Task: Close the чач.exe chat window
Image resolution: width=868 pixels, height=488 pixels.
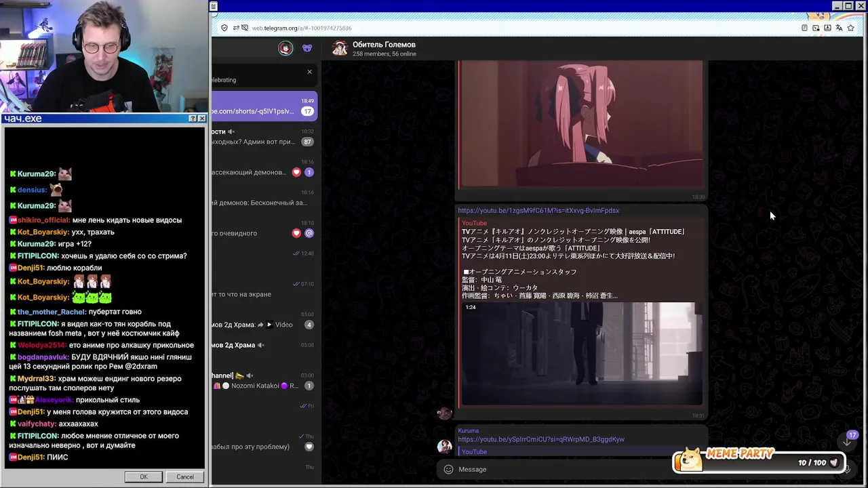Action: click(x=202, y=119)
